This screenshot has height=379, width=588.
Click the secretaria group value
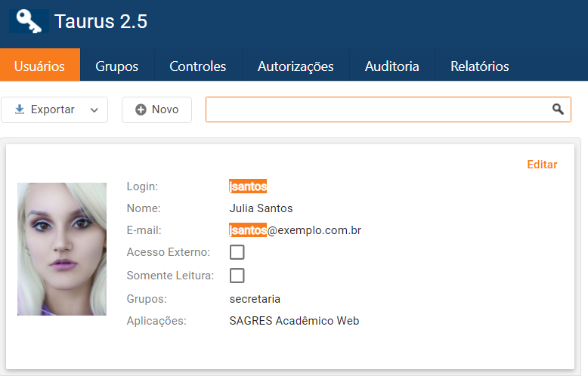tap(255, 299)
